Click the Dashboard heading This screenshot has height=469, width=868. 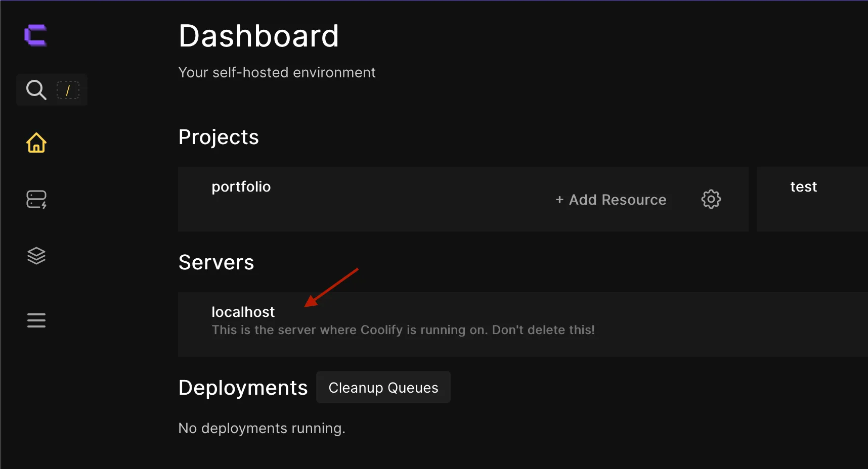coord(259,36)
